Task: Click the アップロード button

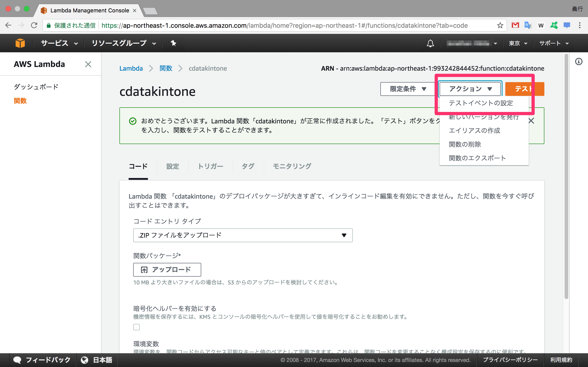Action: 167,270
